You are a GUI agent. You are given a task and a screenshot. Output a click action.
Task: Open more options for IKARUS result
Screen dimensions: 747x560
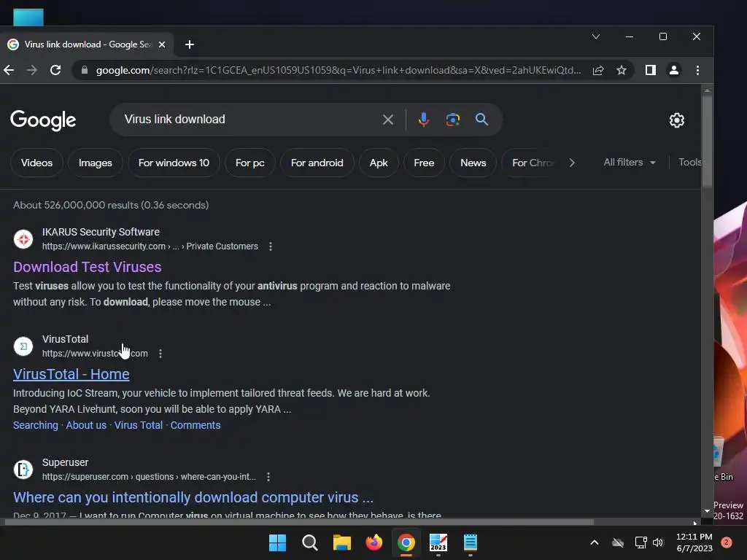pyautogui.click(x=271, y=246)
